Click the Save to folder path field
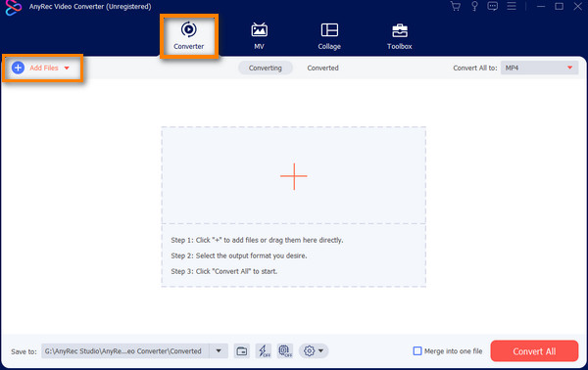The width and height of the screenshot is (588, 370). click(x=125, y=351)
